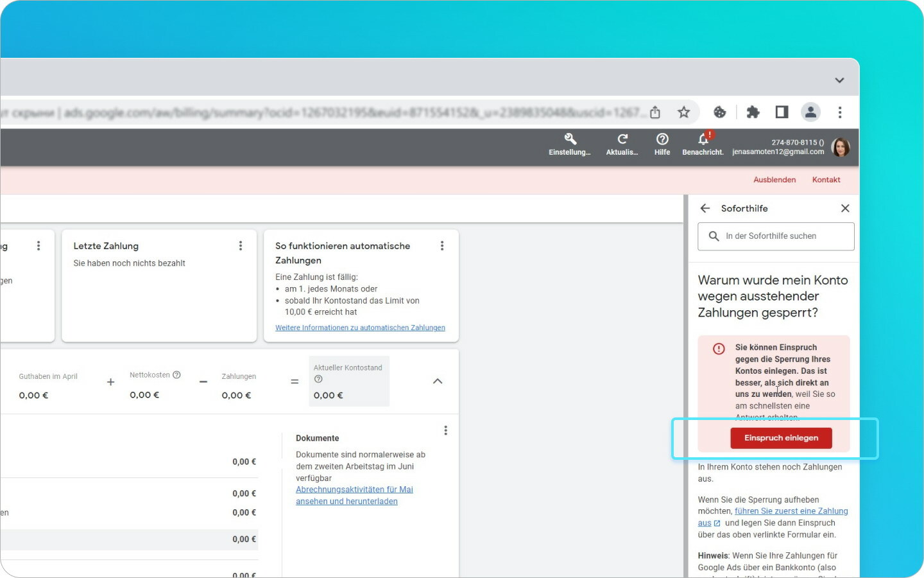Open the Dokumente section options menu
The width and height of the screenshot is (924, 578).
[x=446, y=430]
